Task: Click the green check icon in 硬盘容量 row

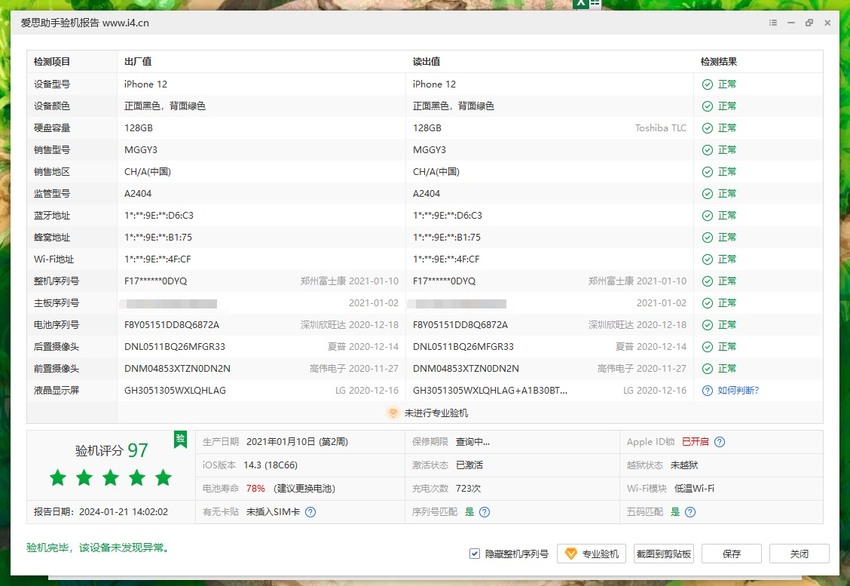Action: pos(707,128)
